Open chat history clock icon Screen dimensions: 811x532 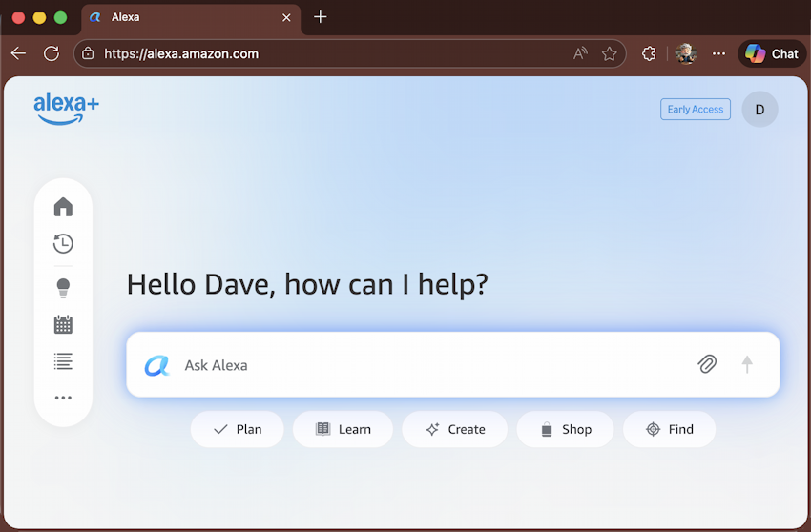(63, 243)
